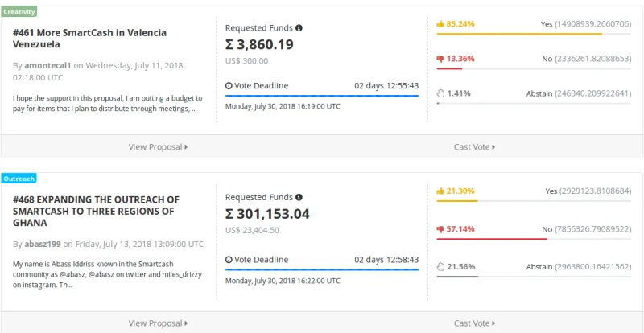Click Yes (14908939.2660706) vote count
The image size is (644, 333).
tap(586, 24)
